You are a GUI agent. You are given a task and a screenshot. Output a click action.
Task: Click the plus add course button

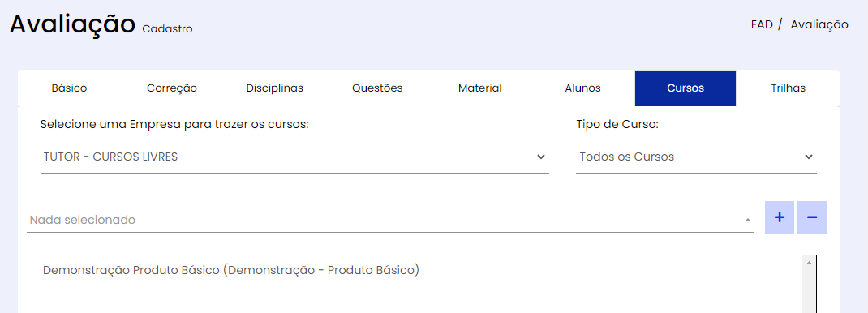[780, 218]
